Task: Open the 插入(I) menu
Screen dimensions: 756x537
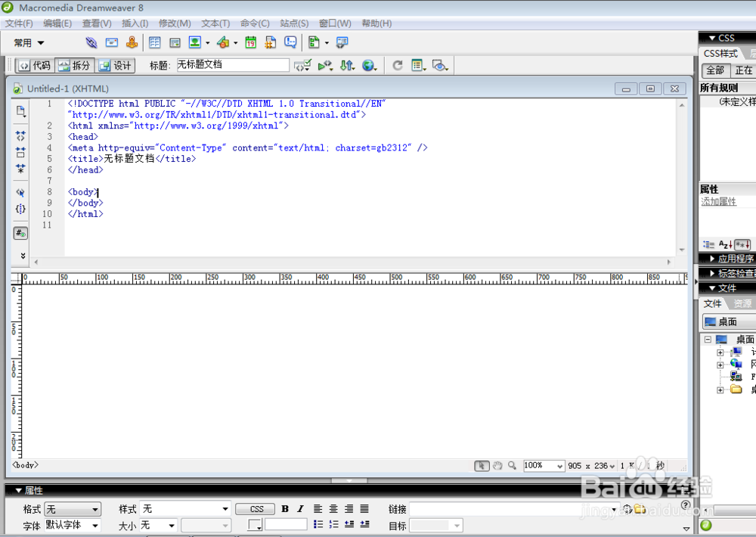Action: [x=135, y=23]
